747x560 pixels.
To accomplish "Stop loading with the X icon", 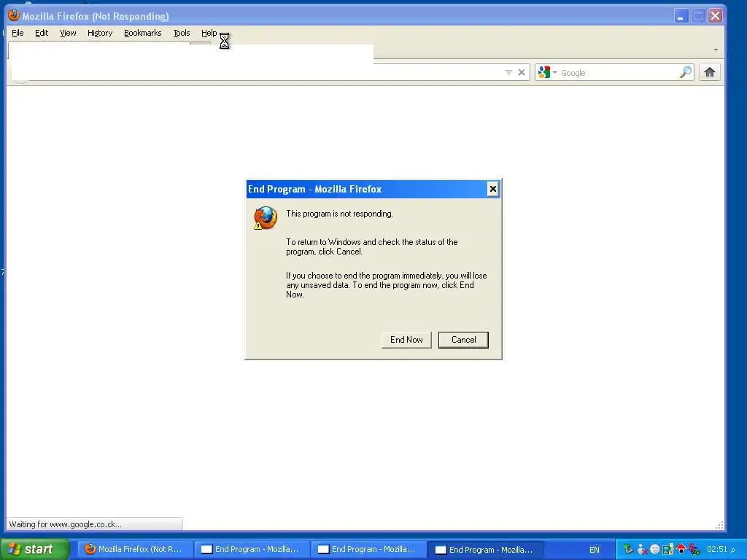I will [x=522, y=72].
